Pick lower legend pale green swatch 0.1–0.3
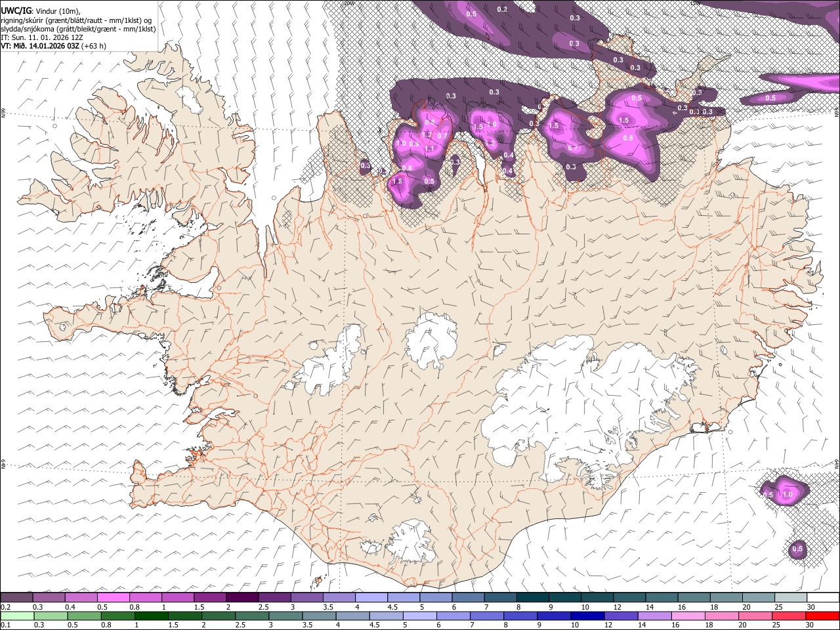The width and height of the screenshot is (840, 630). (x=16, y=616)
